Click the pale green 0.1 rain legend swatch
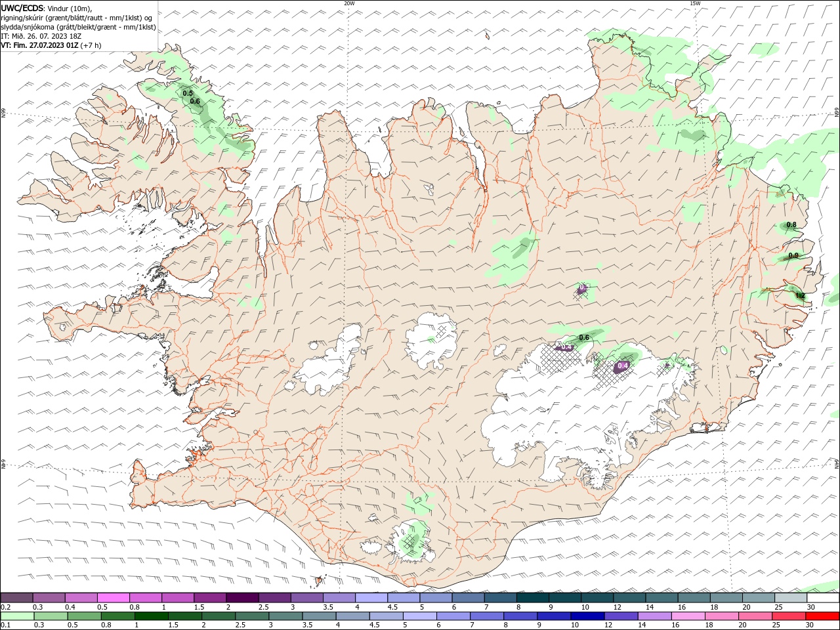The width and height of the screenshot is (840, 630). pos(16,616)
